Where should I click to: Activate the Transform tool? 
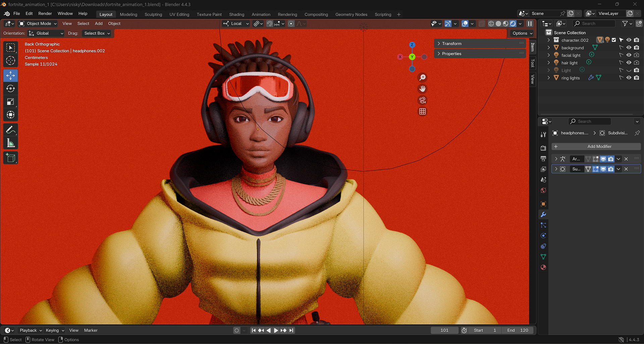tap(11, 115)
